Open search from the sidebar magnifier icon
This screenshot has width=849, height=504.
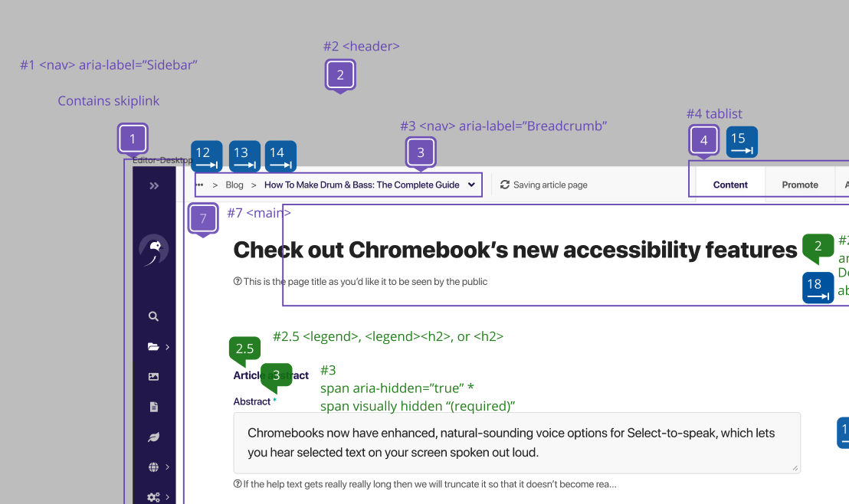tap(154, 316)
